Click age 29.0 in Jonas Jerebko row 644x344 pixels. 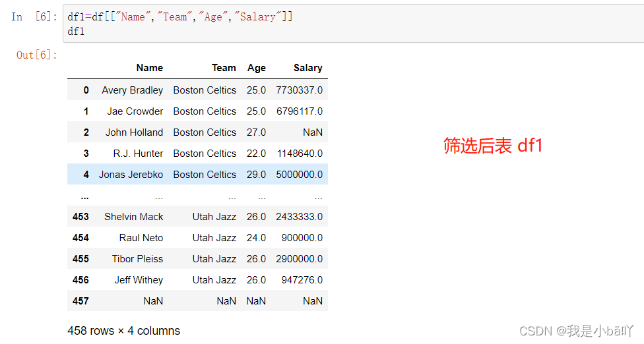256,175
